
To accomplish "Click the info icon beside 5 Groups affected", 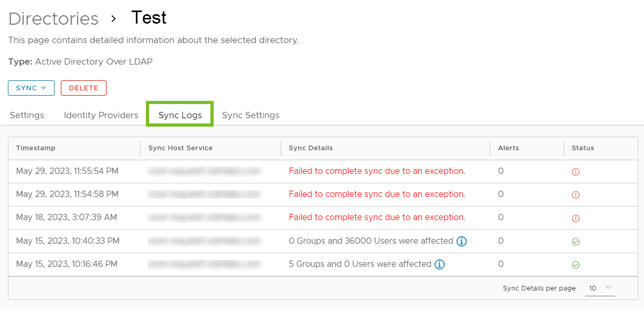I will coord(439,264).
